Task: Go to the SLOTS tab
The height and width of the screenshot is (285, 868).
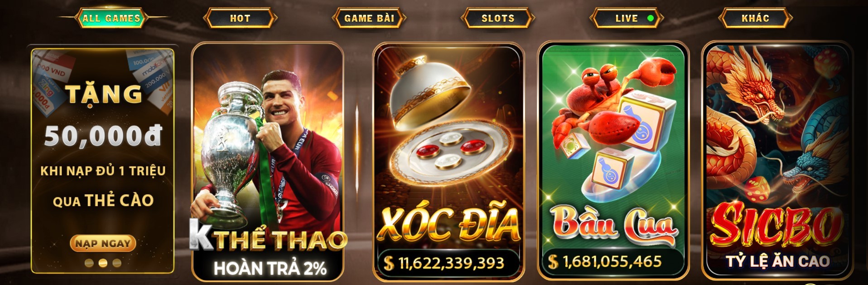Action: tap(498, 18)
